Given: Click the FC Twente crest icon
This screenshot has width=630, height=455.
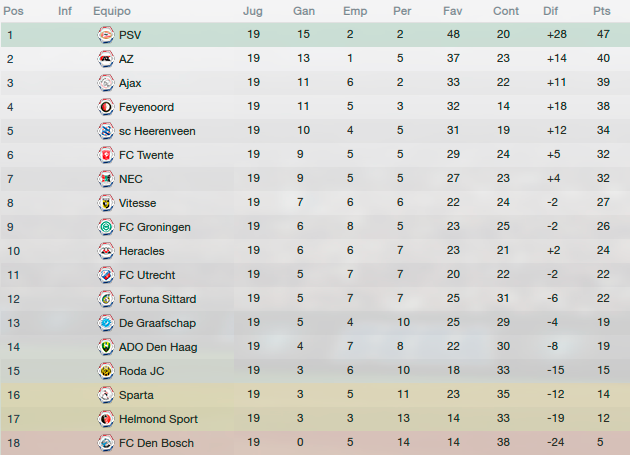Looking at the screenshot, I should [106, 155].
